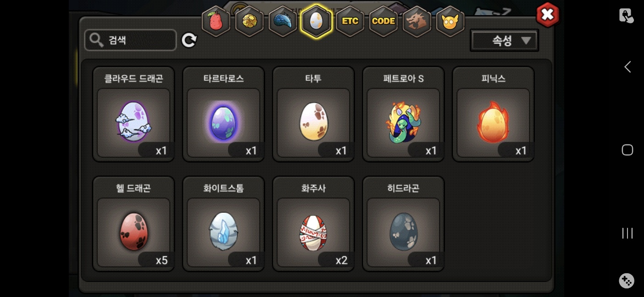Screen dimensions: 644x297
Task: Select the blue fish item tab
Action: point(283,21)
